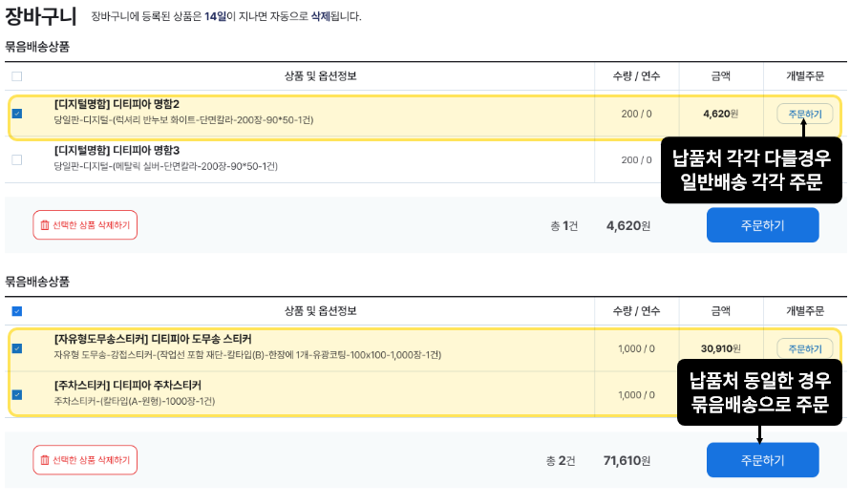Image resolution: width=850 pixels, height=504 pixels.
Task: Click blue 주문하기 button for 4,620원 total
Action: point(762,225)
